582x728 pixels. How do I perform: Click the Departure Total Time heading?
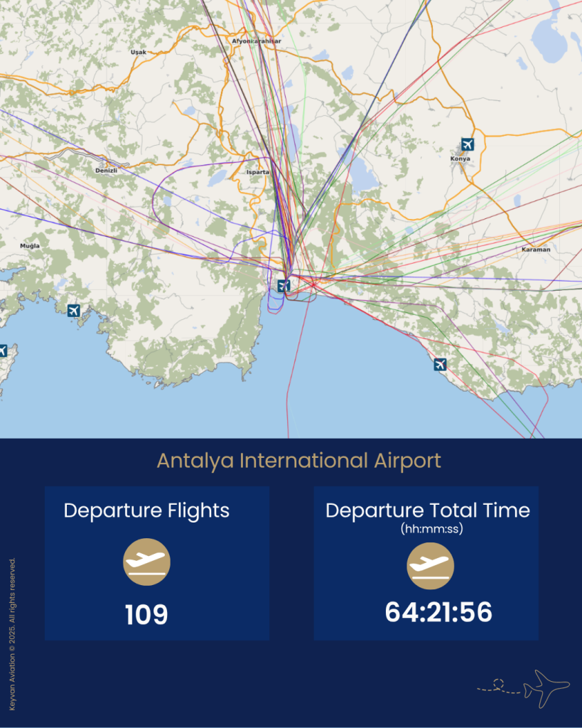[x=427, y=510]
